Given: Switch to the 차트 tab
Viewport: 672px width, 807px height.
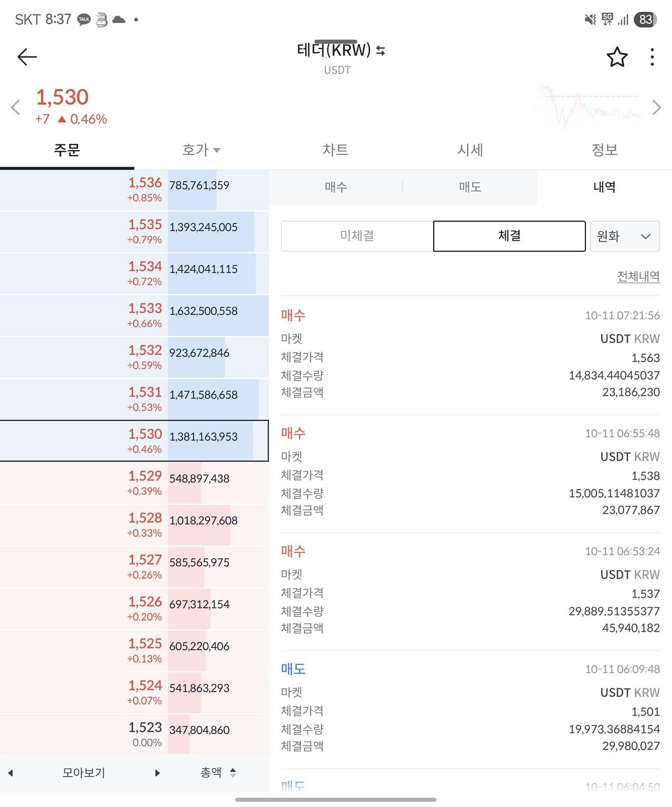Looking at the screenshot, I should click(x=336, y=150).
